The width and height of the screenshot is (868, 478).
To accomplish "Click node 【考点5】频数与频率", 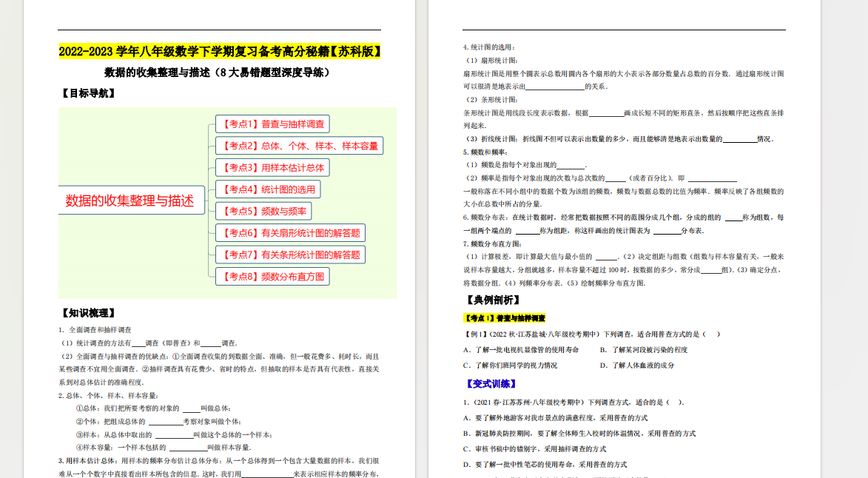I will 263,211.
